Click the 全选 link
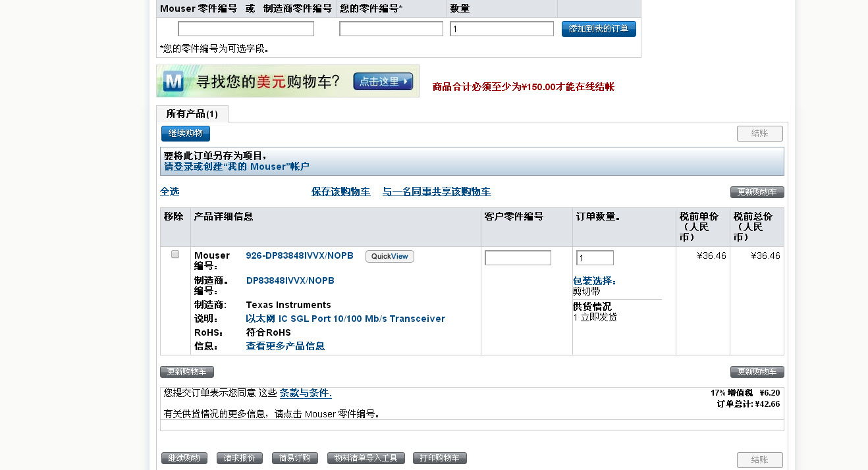The height and width of the screenshot is (470, 868). [169, 192]
